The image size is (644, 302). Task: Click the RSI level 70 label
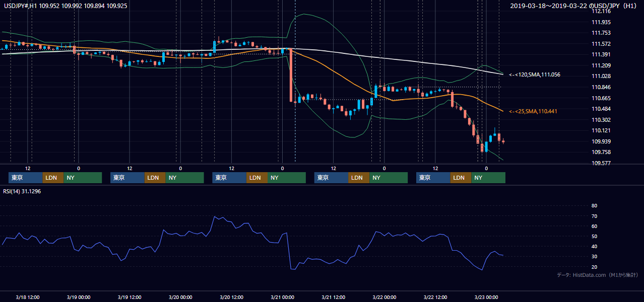[594, 216]
